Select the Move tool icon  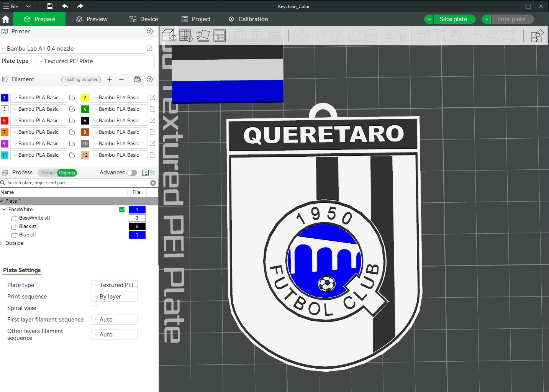pos(302,36)
